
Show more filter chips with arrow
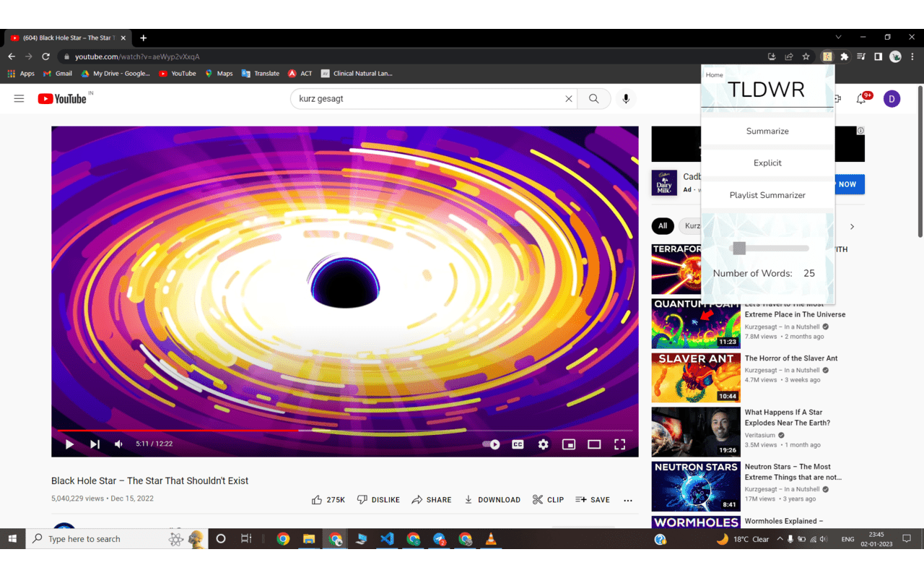(852, 226)
